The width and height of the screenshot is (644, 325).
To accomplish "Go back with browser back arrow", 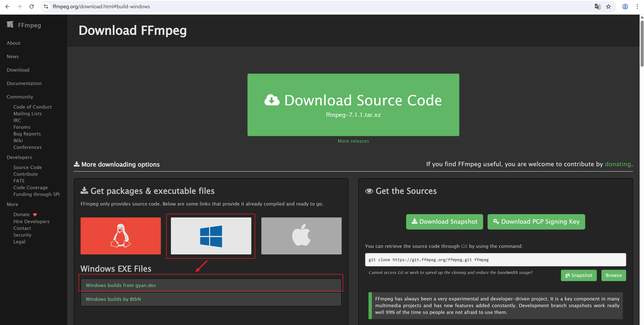I will coord(8,7).
